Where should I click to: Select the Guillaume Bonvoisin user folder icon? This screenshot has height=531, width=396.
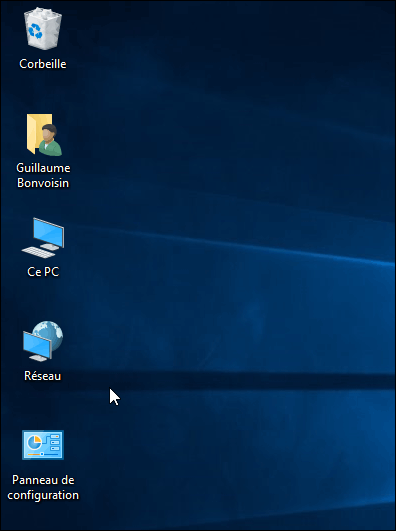[44, 135]
